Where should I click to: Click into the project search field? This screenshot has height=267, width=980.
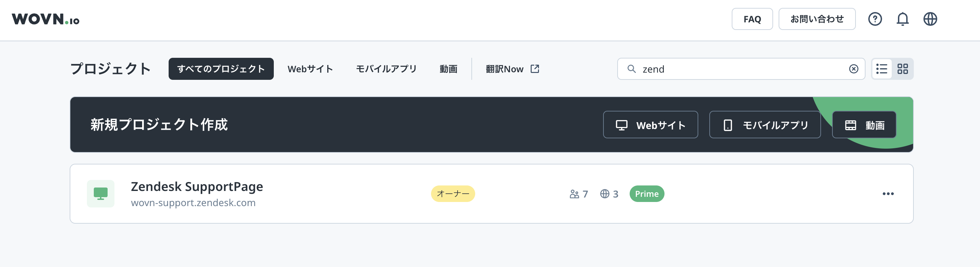[x=742, y=69]
